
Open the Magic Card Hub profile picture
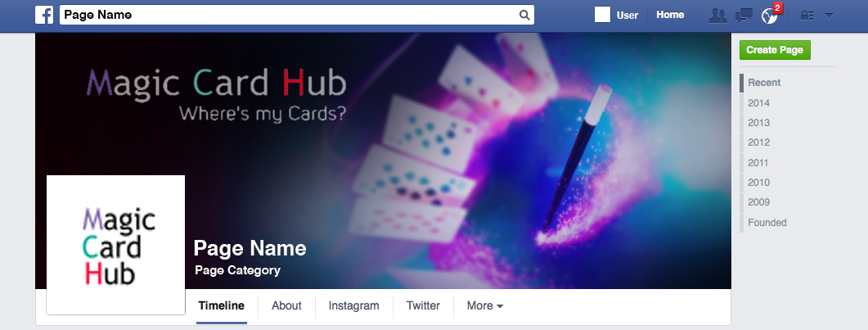point(115,245)
